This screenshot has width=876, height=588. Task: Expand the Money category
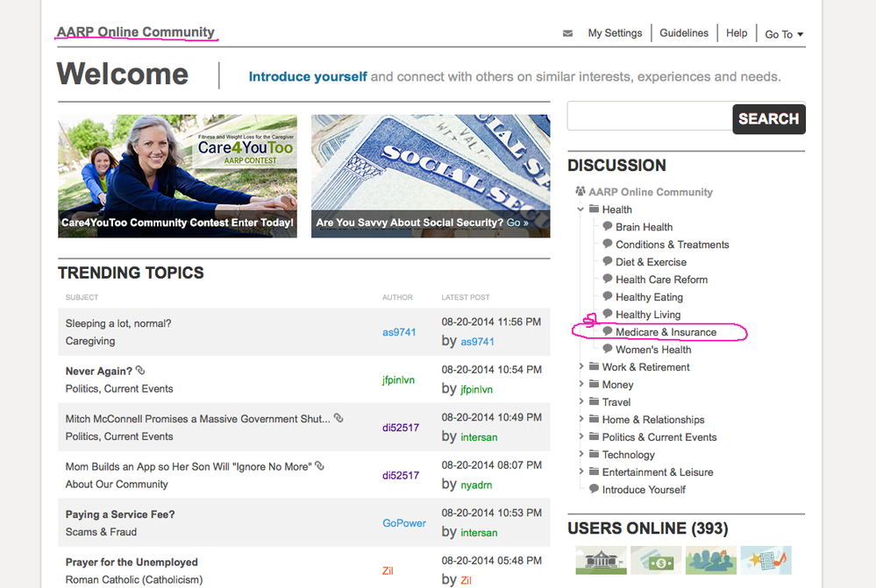(x=580, y=384)
